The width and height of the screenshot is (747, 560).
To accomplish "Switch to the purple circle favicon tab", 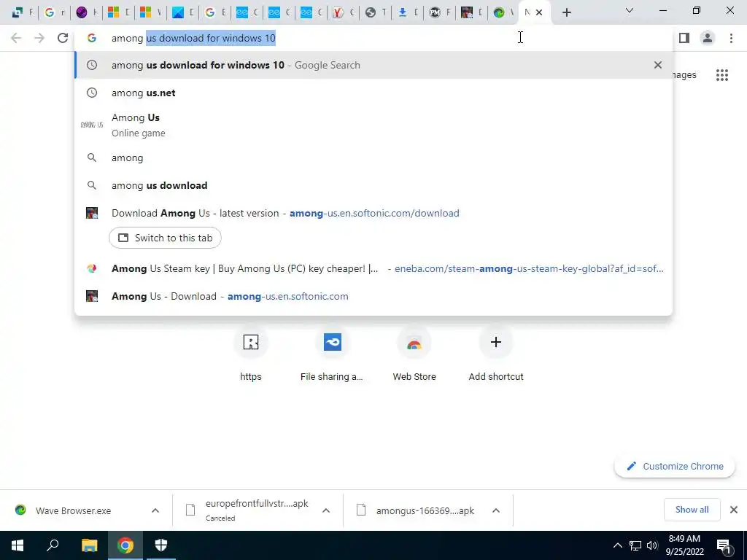I will point(86,12).
